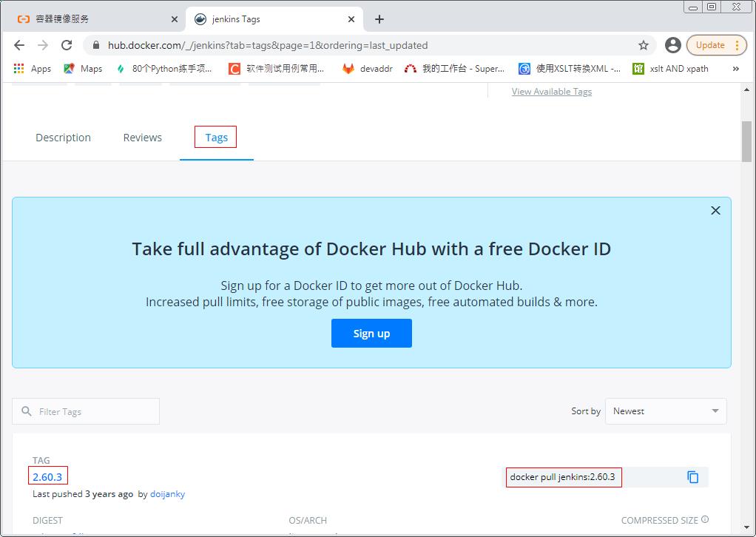
Task: Go back to the previous page
Action: coord(19,45)
